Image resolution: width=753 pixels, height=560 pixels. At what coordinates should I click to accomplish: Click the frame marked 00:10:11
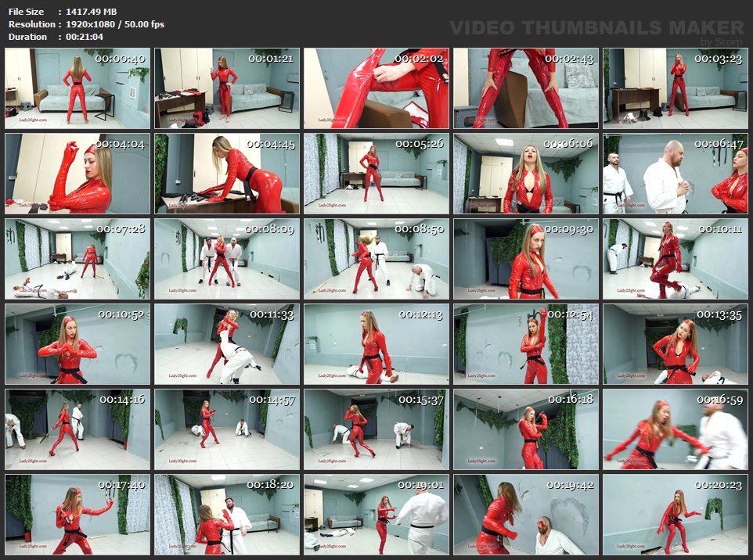[676, 259]
